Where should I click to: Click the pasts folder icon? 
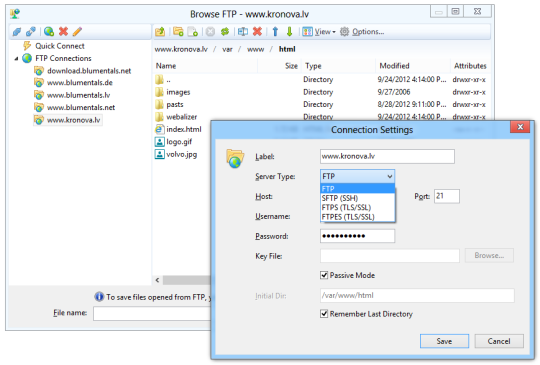click(x=159, y=104)
